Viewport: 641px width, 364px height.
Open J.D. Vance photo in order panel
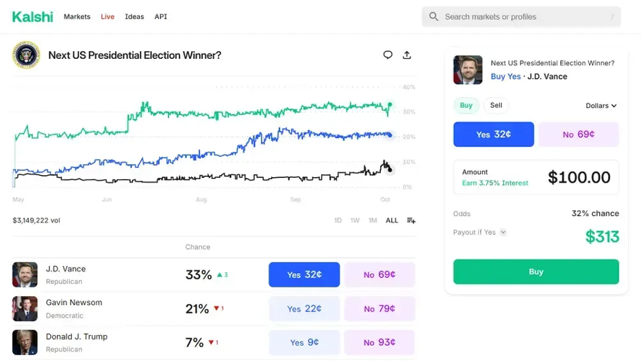[468, 70]
